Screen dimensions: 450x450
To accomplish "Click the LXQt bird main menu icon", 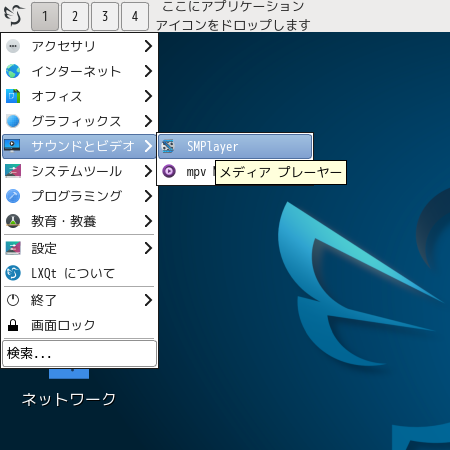I will coord(14,15).
